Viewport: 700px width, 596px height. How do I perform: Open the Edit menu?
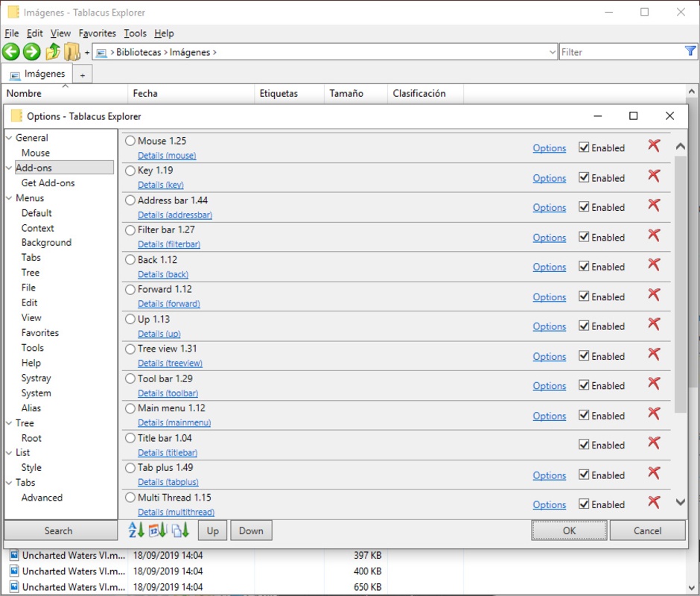click(34, 33)
